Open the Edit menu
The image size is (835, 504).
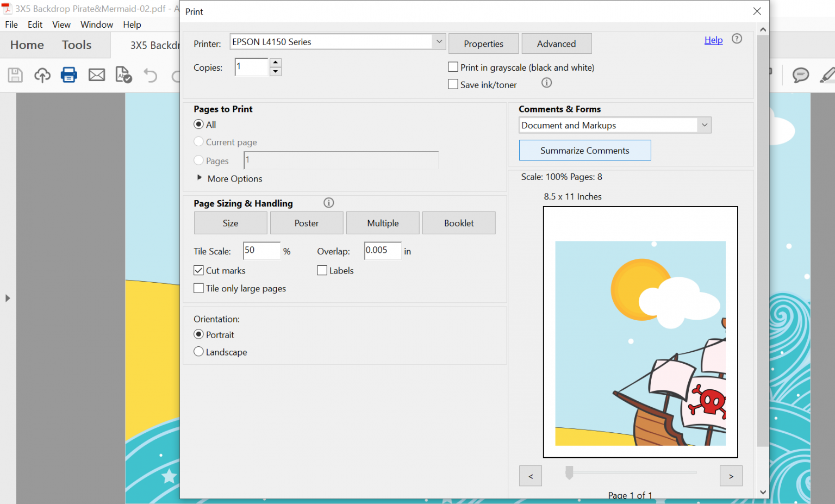35,24
